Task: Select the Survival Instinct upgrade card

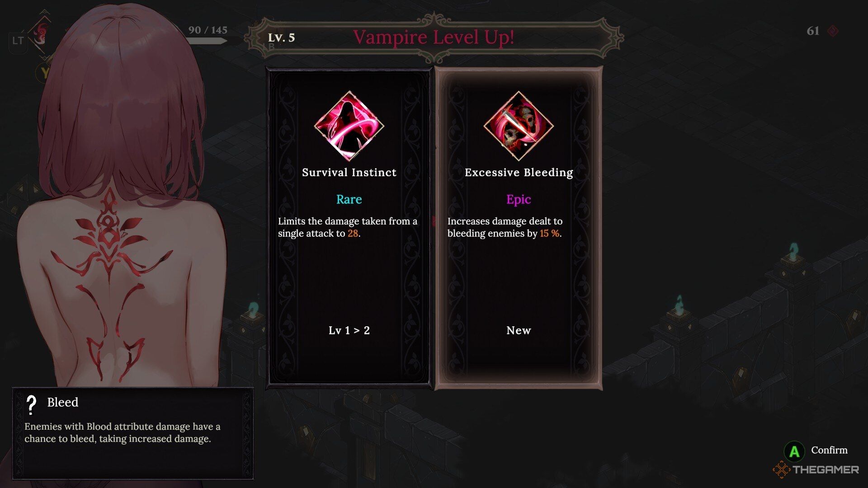Action: point(349,228)
